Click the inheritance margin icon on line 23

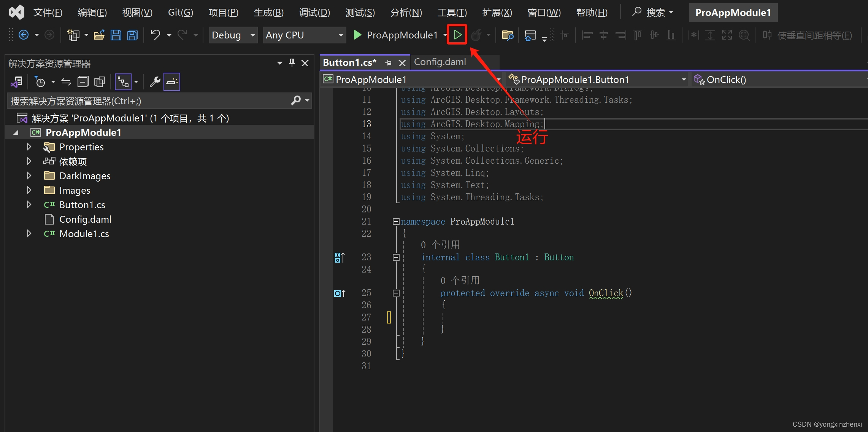[340, 258]
